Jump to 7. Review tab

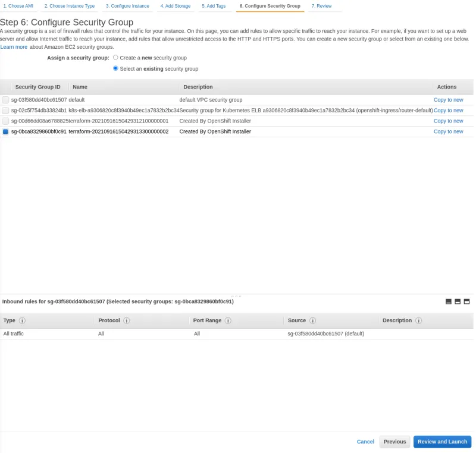321,6
